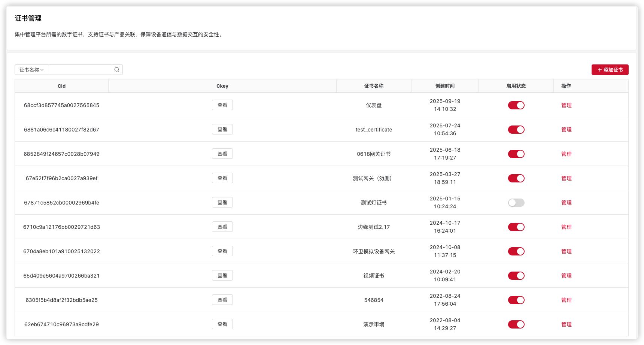
Task: Click 查看 for 边缘测试2.17 row
Action: [x=222, y=227]
